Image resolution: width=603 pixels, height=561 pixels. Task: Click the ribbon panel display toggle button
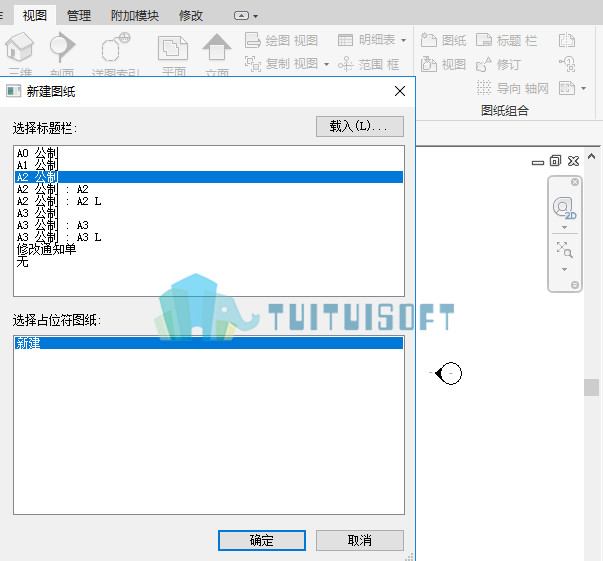click(x=241, y=16)
